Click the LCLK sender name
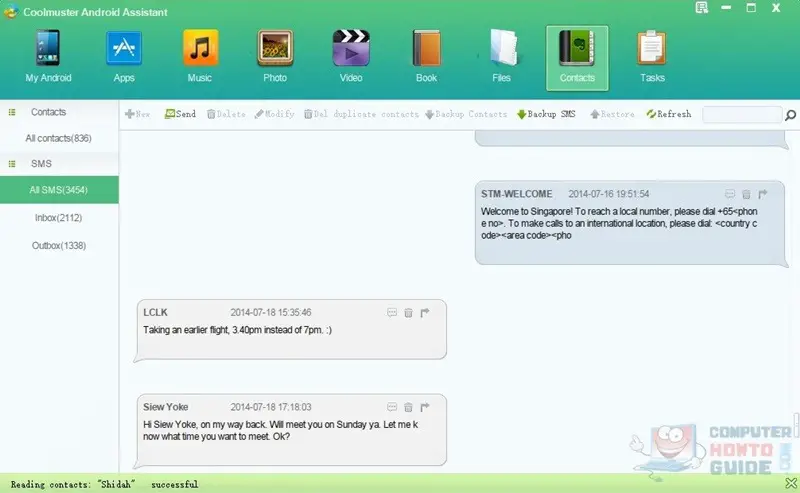Screen dimensions: 800x493 (155, 312)
